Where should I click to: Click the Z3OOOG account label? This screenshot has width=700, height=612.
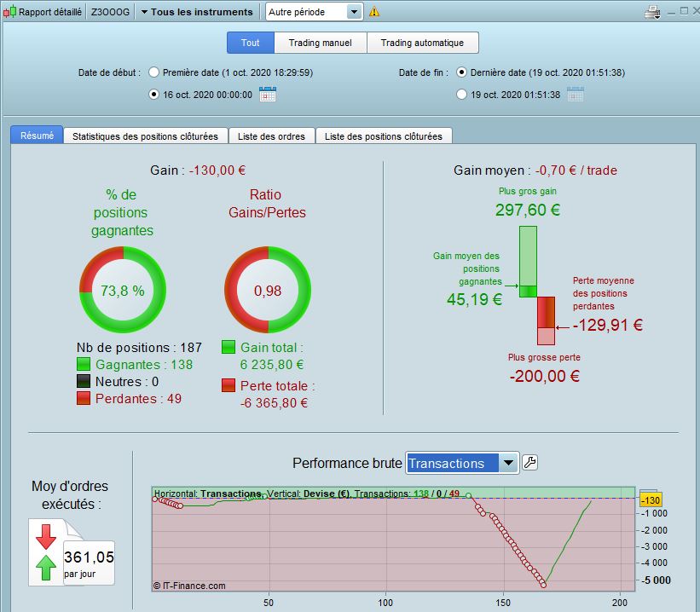pyautogui.click(x=110, y=12)
